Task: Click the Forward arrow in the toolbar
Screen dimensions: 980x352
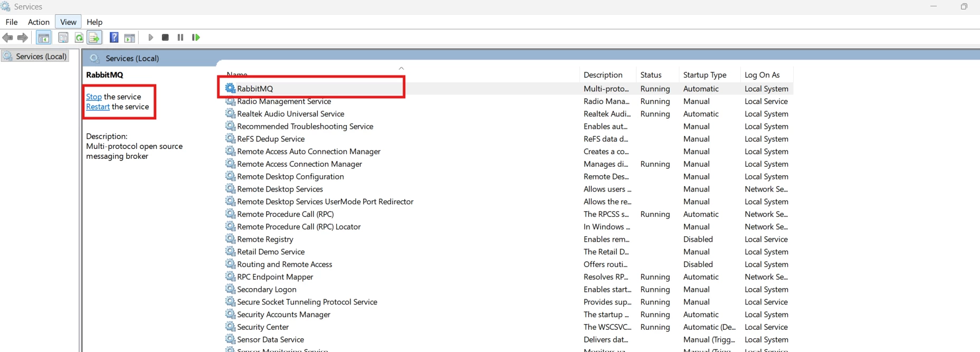Action: [23, 37]
